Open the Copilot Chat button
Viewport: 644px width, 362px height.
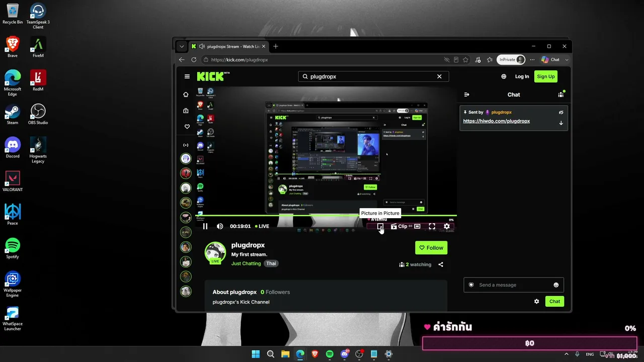coord(550,60)
